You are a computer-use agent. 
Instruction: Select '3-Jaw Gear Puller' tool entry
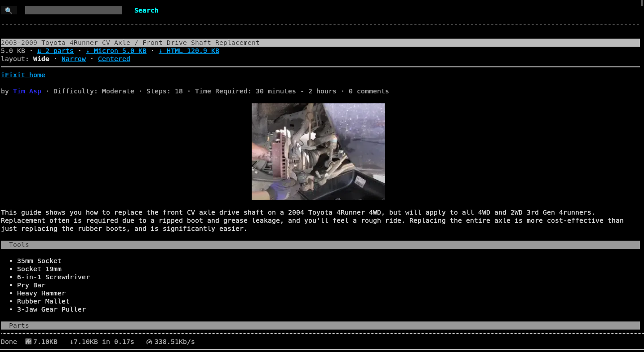51,309
